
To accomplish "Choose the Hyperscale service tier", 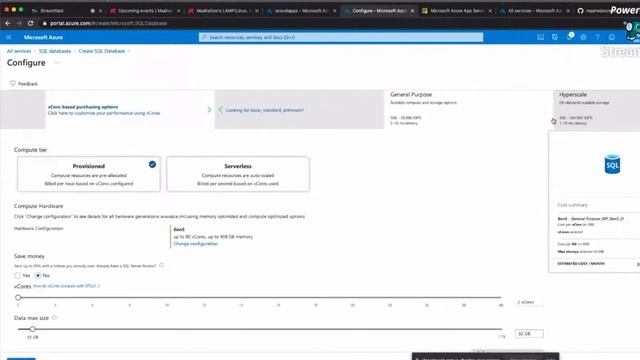I will (x=596, y=109).
